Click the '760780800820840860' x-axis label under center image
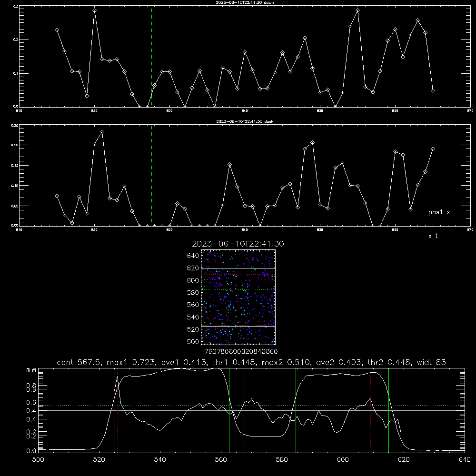Screen dimensions: 476x476 (x=241, y=352)
